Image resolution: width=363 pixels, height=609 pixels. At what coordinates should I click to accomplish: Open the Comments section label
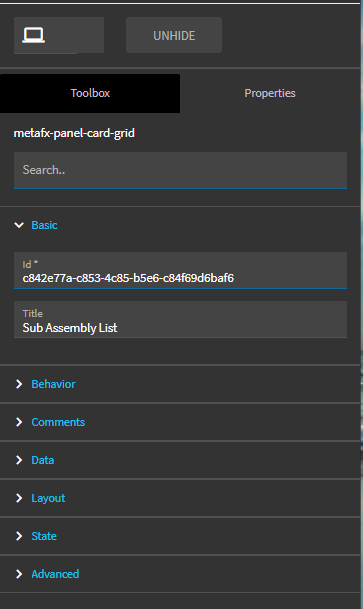pos(58,422)
